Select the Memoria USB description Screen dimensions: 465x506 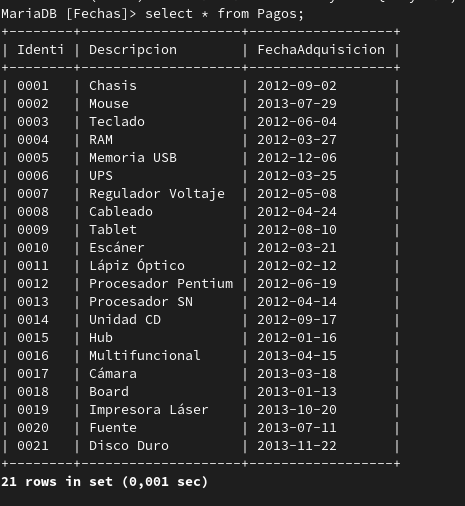click(x=133, y=158)
